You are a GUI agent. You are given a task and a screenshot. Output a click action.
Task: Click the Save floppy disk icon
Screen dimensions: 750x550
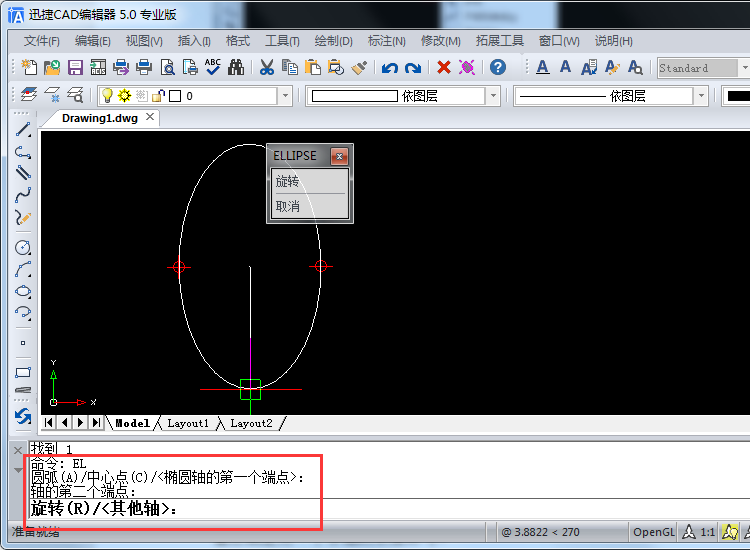coord(75,67)
